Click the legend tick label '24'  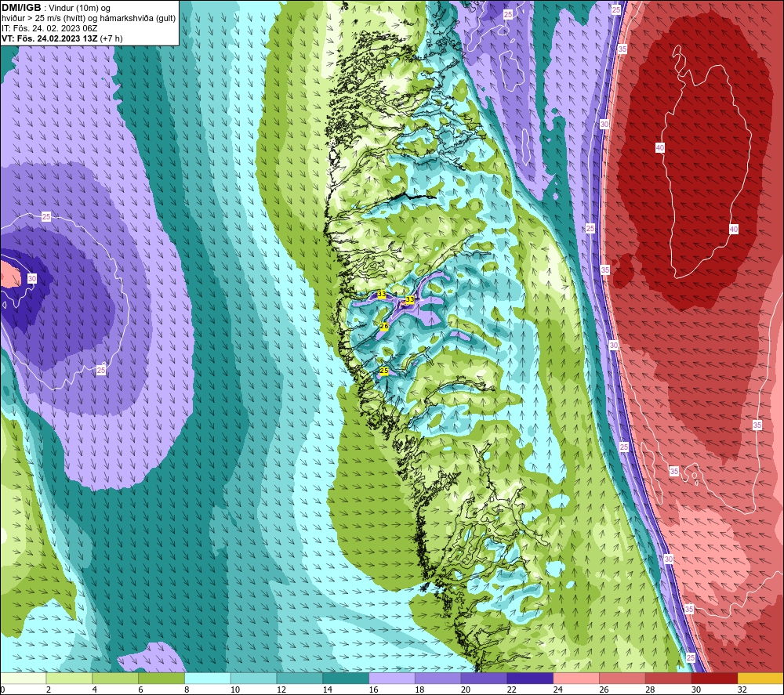click(558, 690)
